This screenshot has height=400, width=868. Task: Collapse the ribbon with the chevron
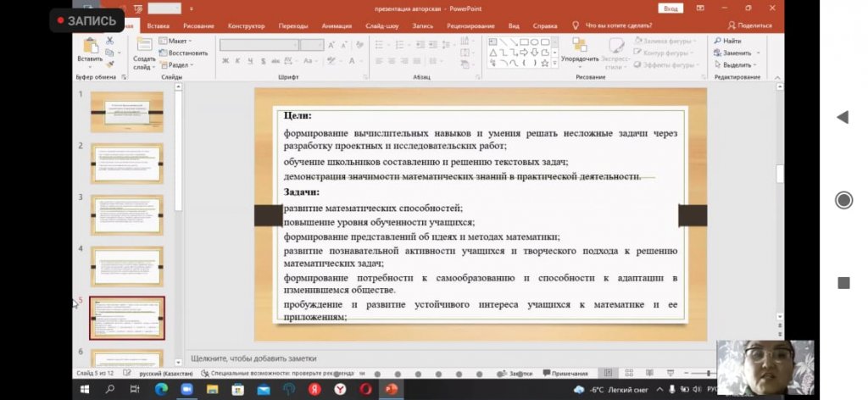pyautogui.click(x=776, y=77)
